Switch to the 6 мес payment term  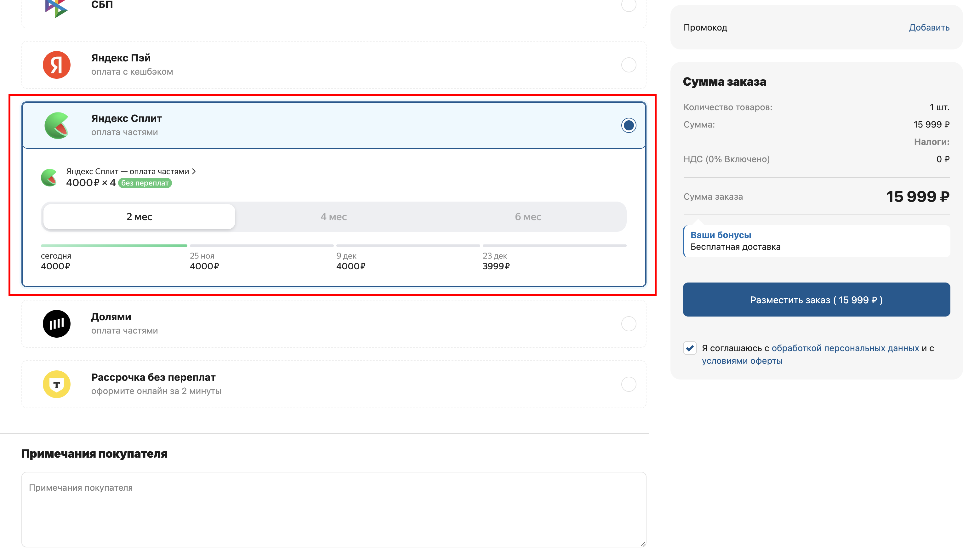pyautogui.click(x=527, y=217)
